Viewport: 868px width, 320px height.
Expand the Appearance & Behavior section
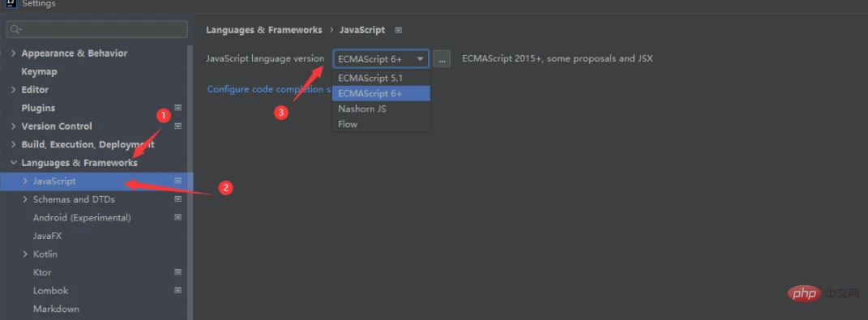point(13,53)
